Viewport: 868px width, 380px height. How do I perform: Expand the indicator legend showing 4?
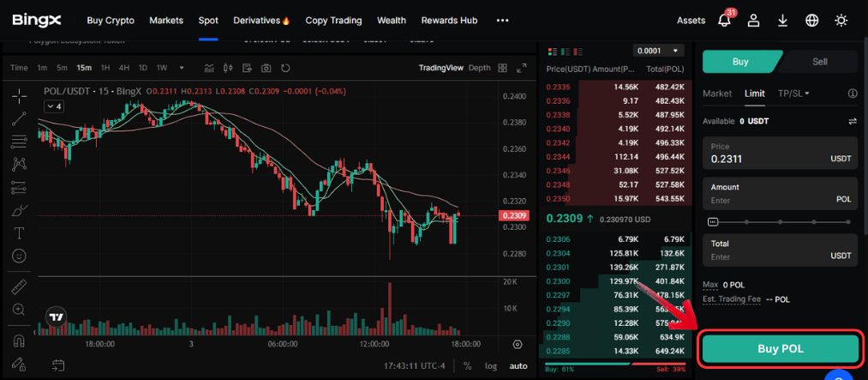coord(54,106)
